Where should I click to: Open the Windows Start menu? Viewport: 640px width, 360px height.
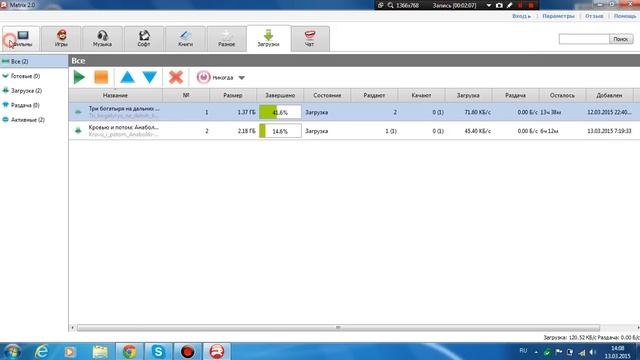click(12, 351)
